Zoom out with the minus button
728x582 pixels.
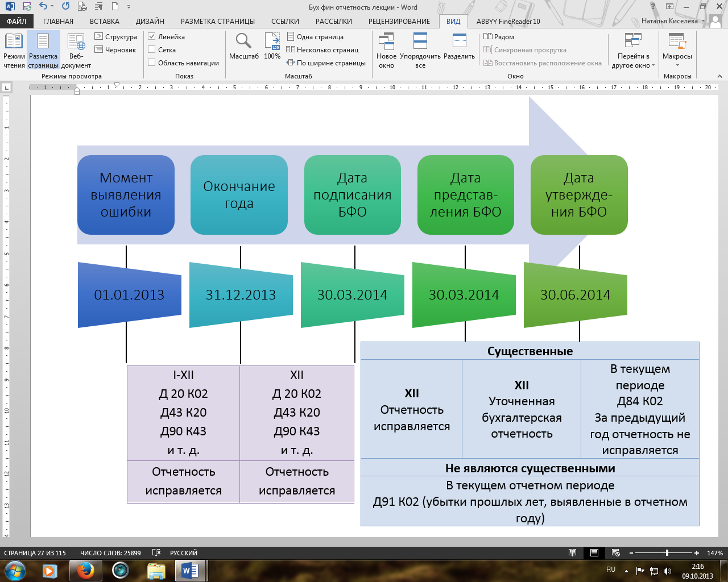tap(630, 552)
